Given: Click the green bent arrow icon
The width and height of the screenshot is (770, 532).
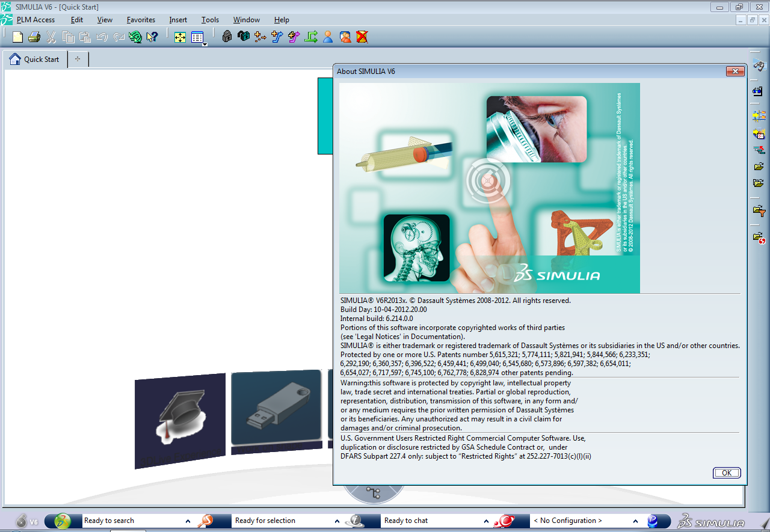Looking at the screenshot, I should [311, 37].
